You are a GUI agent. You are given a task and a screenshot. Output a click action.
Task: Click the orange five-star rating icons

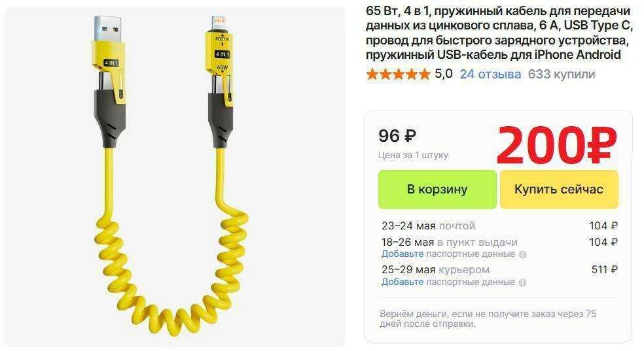click(x=397, y=75)
